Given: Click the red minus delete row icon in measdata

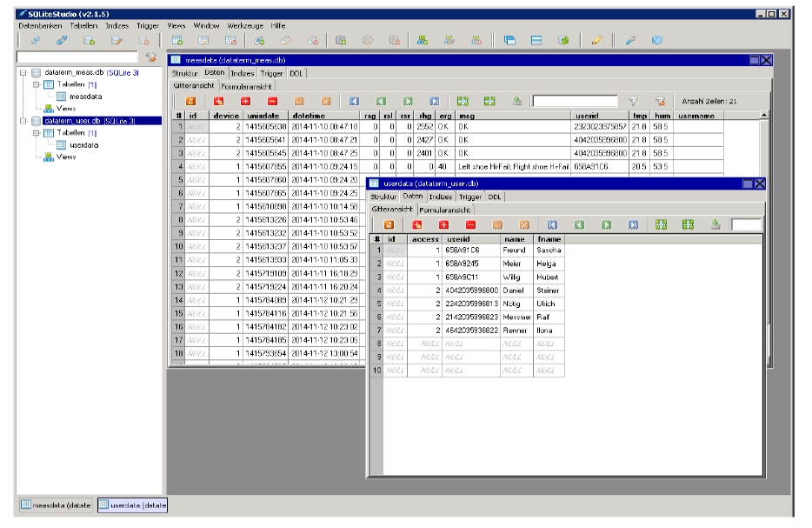Looking at the screenshot, I should [x=272, y=101].
